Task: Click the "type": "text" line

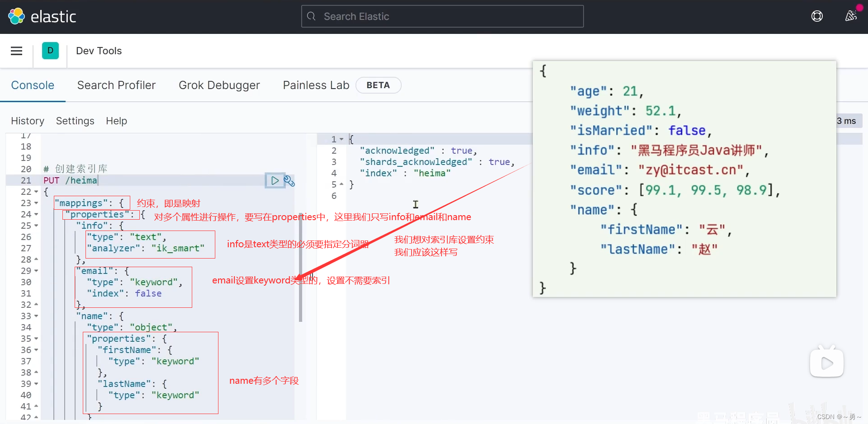Action: point(127,237)
